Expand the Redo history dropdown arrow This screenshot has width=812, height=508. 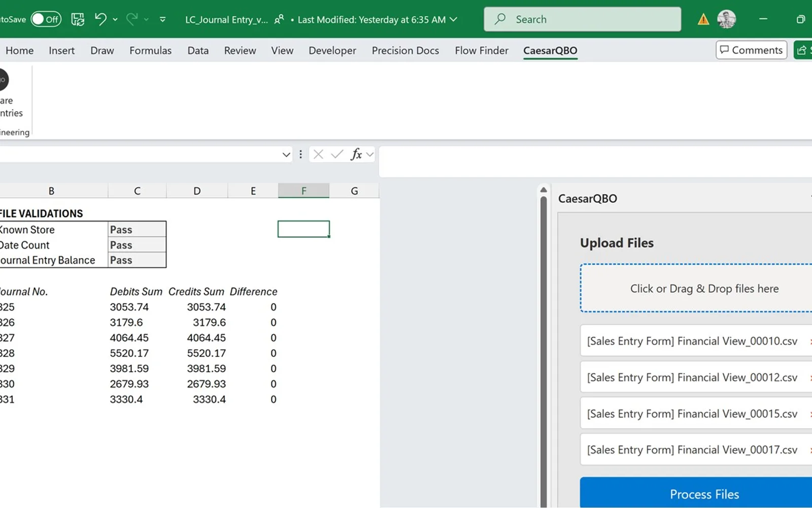point(146,19)
